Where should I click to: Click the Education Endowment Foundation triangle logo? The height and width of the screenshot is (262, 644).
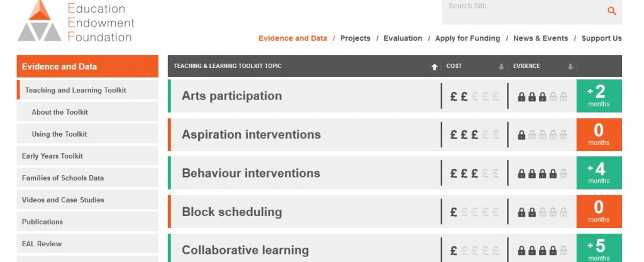pos(40,21)
